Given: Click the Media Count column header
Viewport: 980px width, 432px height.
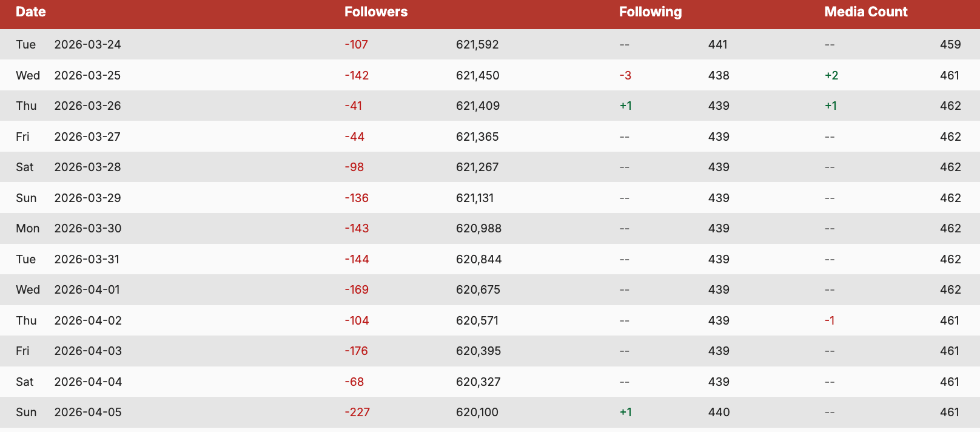Looking at the screenshot, I should pyautogui.click(x=865, y=12).
